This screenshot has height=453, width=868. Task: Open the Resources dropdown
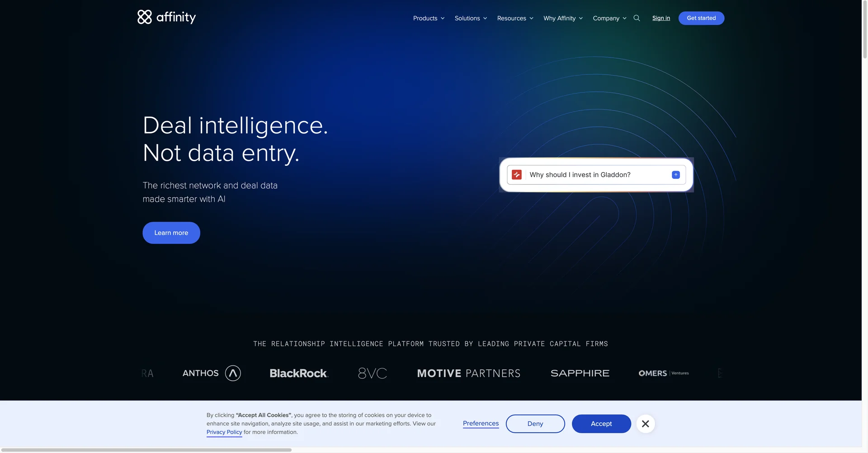click(x=515, y=18)
